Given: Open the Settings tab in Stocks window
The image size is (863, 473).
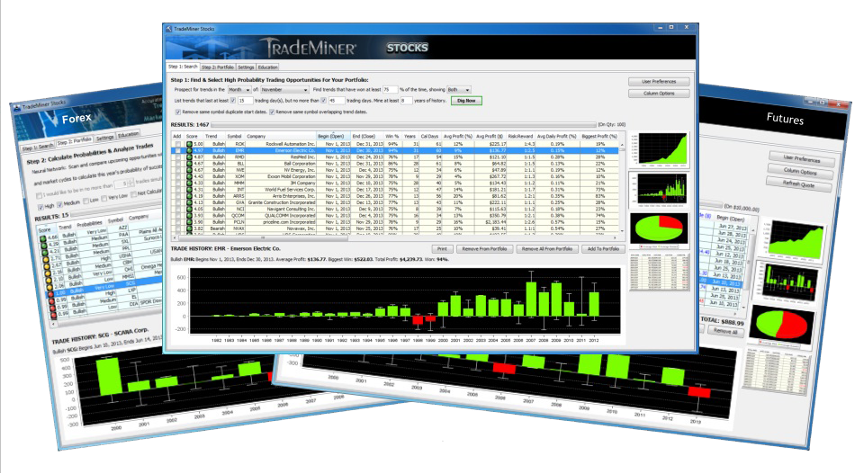Looking at the screenshot, I should click(x=246, y=67).
